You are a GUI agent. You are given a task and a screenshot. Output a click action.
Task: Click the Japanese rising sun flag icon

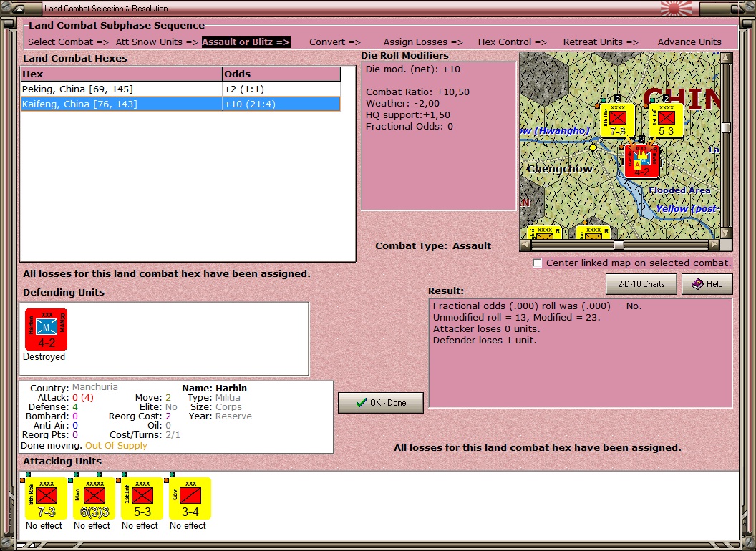676,8
